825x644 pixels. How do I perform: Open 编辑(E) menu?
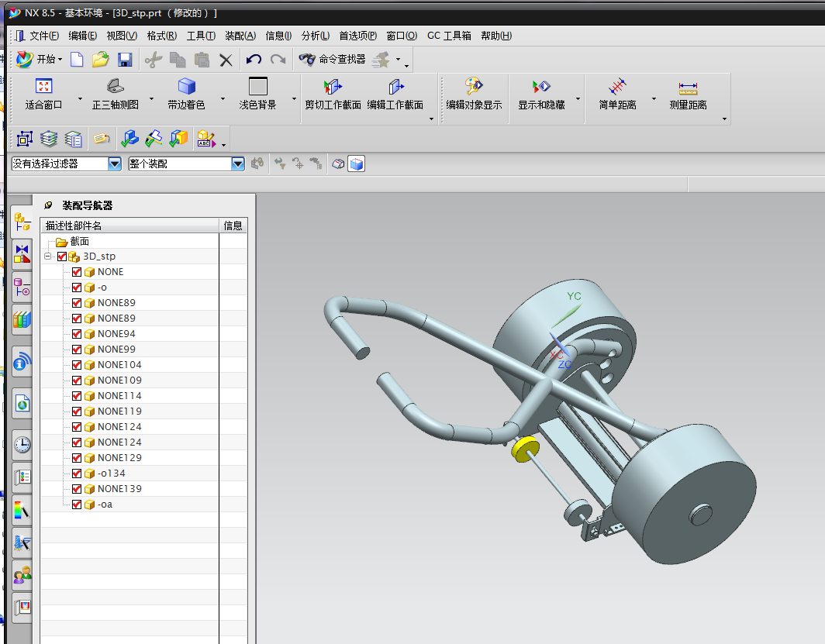point(83,36)
